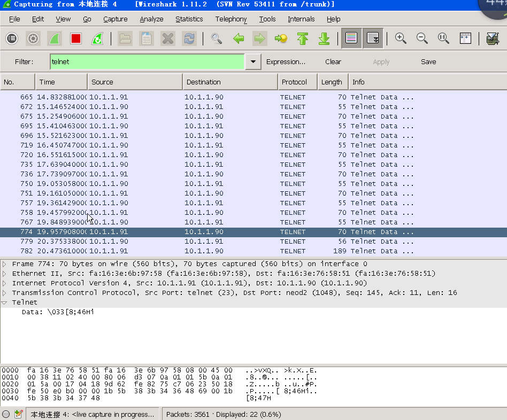The image size is (507, 420).
Task: Open the Telephony menu
Action: pyautogui.click(x=231, y=19)
